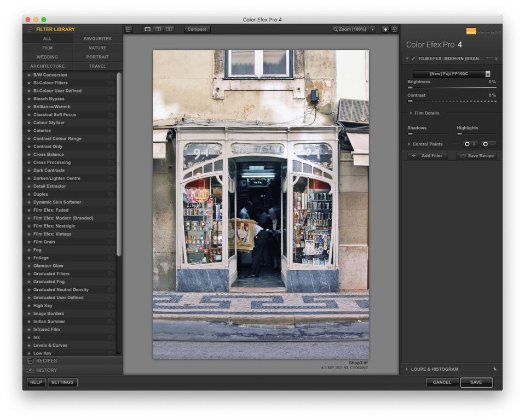Click the Save Recipe button
The height and width of the screenshot is (420, 525).
(x=477, y=155)
